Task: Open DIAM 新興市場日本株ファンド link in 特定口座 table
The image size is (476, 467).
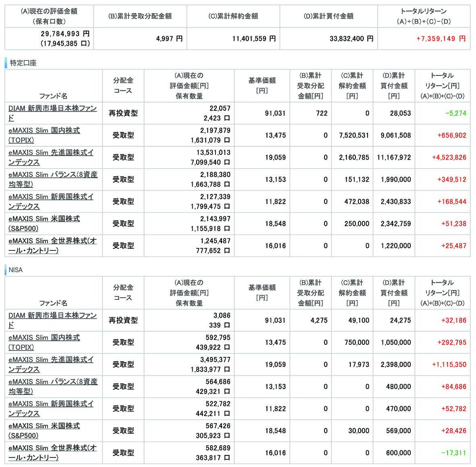Action: click(x=52, y=113)
